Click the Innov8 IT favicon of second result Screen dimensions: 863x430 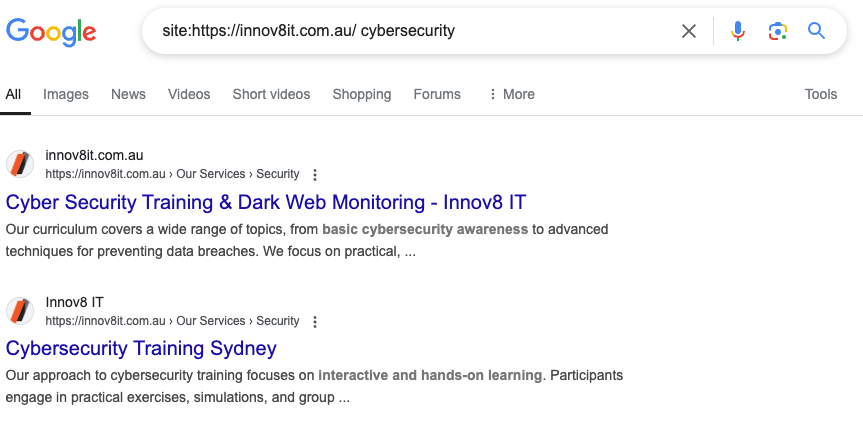tap(20, 312)
